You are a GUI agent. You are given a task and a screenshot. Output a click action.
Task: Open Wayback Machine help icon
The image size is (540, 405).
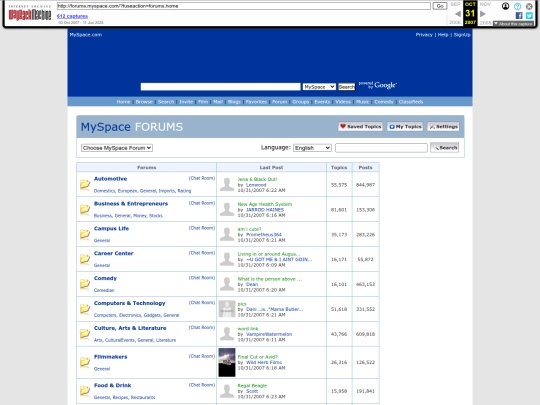(517, 6)
